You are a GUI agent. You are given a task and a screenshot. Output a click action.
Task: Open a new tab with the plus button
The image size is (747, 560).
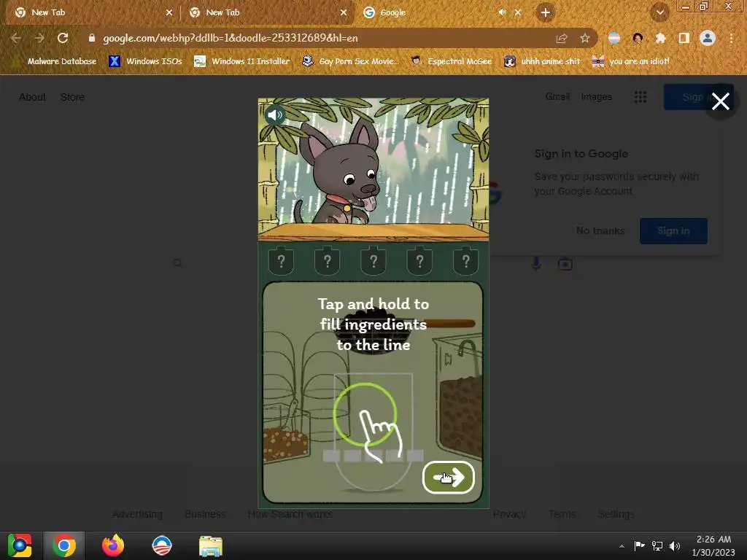coord(546,12)
